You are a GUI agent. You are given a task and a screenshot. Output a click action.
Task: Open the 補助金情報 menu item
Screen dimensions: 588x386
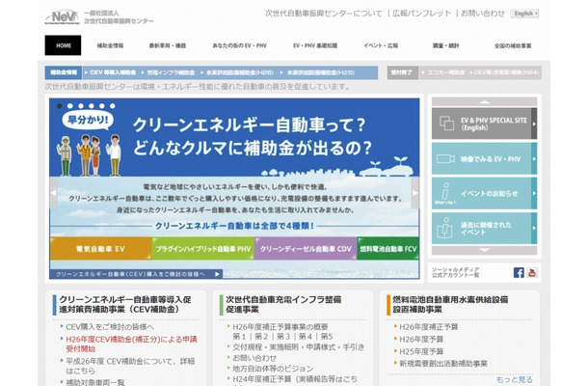[110, 45]
